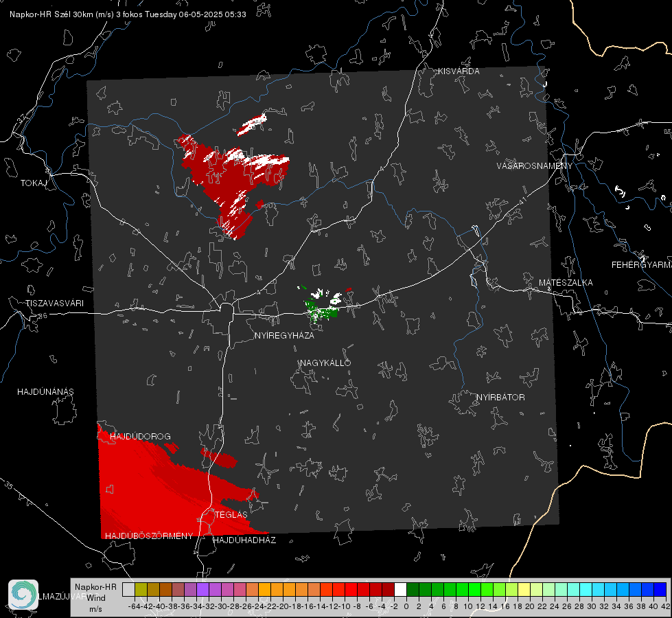Click the legend value 20
Viewport: 672px width, 618px height.
[530, 606]
